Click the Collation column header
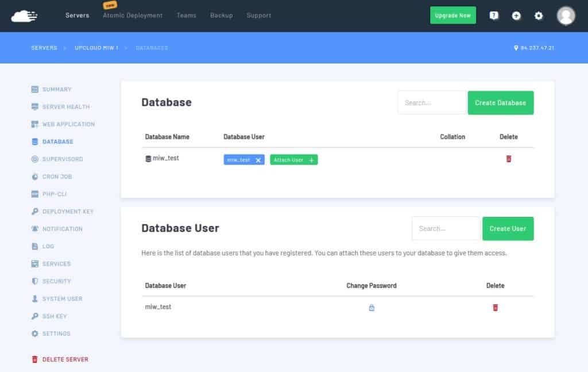This screenshot has height=372, width=588. coord(452,137)
